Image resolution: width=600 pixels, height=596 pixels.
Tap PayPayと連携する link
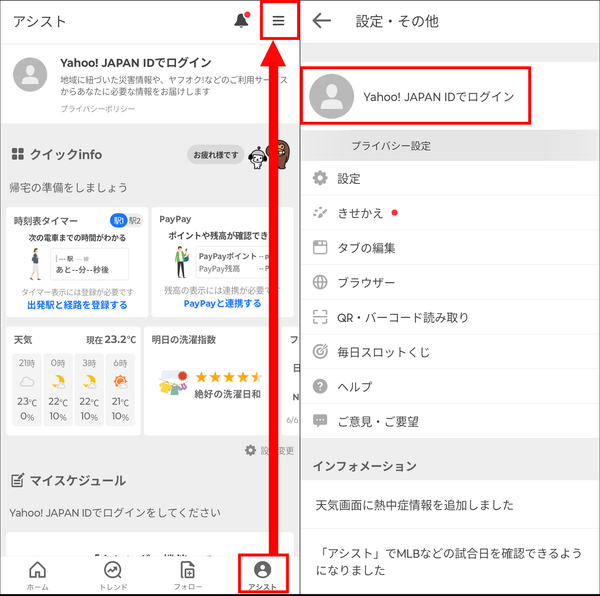coord(222,303)
